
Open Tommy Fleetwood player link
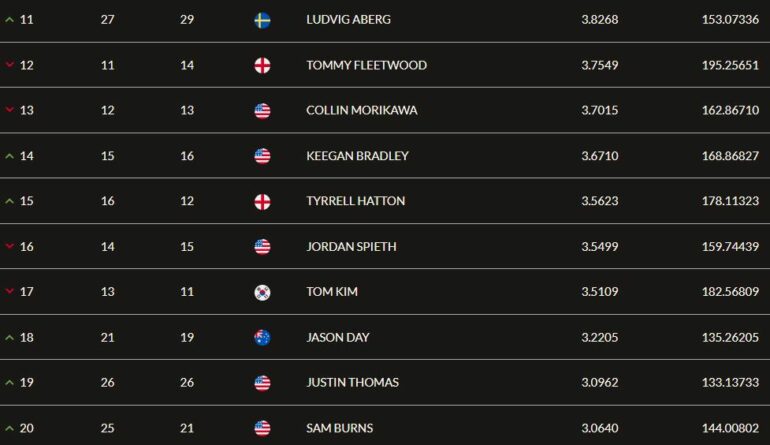pos(366,65)
